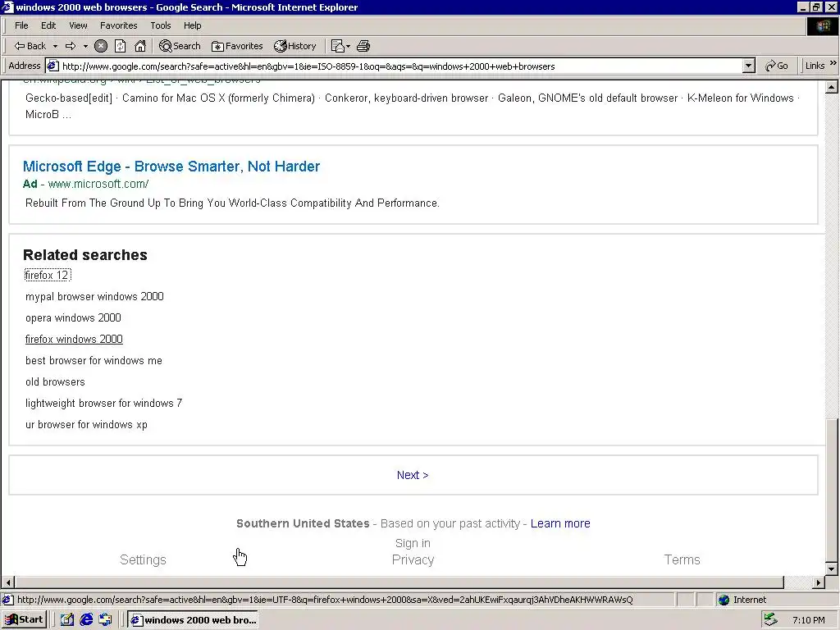Click the system tray network icon
The width and height of the screenshot is (840, 630).
(770, 620)
